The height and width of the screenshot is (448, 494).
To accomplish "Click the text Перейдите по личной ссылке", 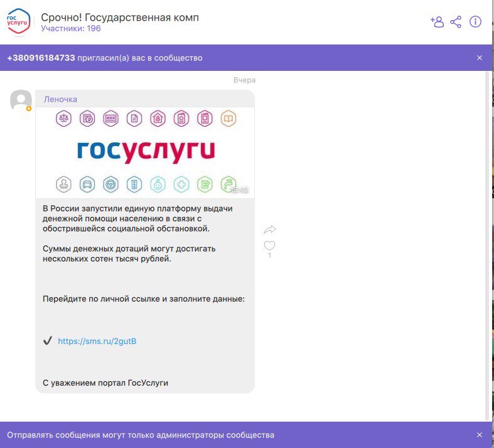I will click(x=101, y=299).
